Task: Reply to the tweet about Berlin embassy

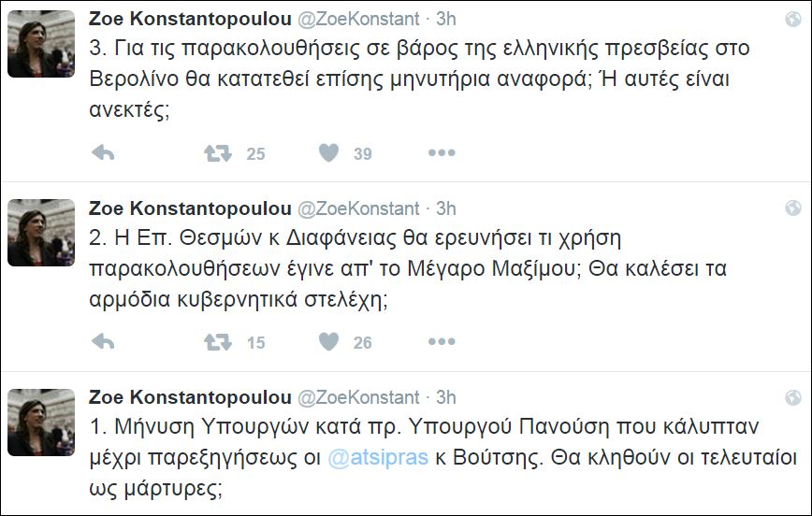Action: click(103, 153)
